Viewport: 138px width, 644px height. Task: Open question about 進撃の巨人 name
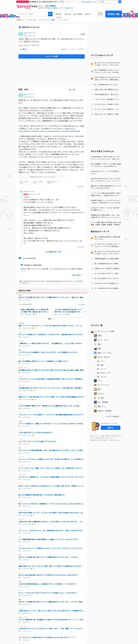tap(50, 343)
